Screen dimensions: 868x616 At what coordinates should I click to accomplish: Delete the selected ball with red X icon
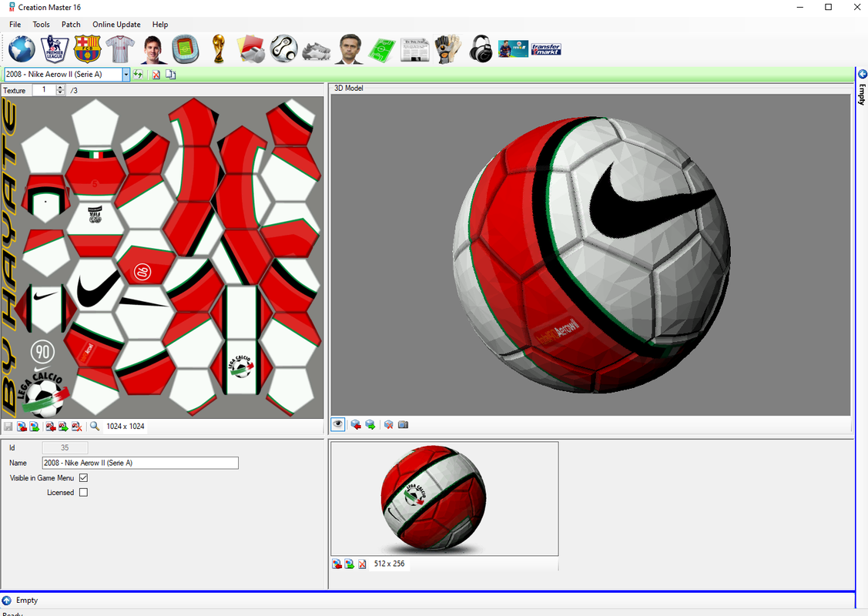tap(156, 74)
